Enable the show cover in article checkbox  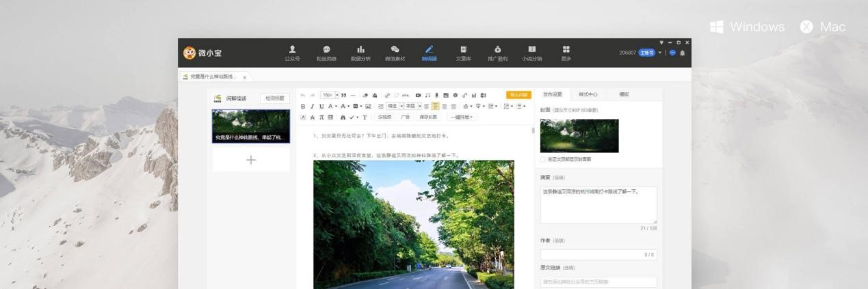tap(543, 159)
